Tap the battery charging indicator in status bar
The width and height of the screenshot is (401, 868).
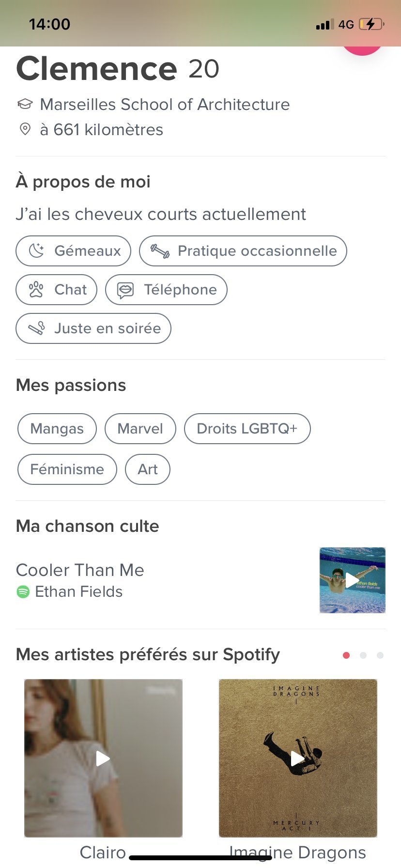(371, 24)
